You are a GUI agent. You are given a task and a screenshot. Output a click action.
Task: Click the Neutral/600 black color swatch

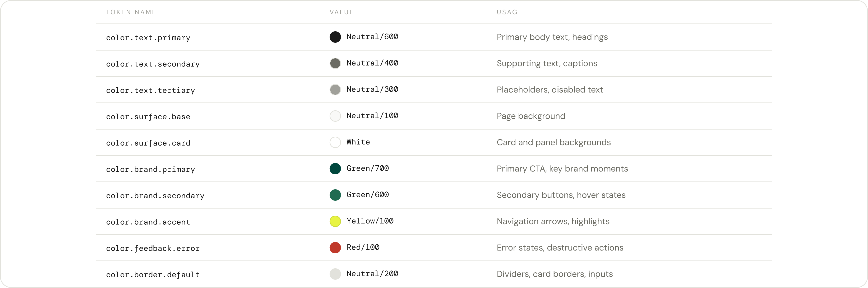[x=335, y=37]
